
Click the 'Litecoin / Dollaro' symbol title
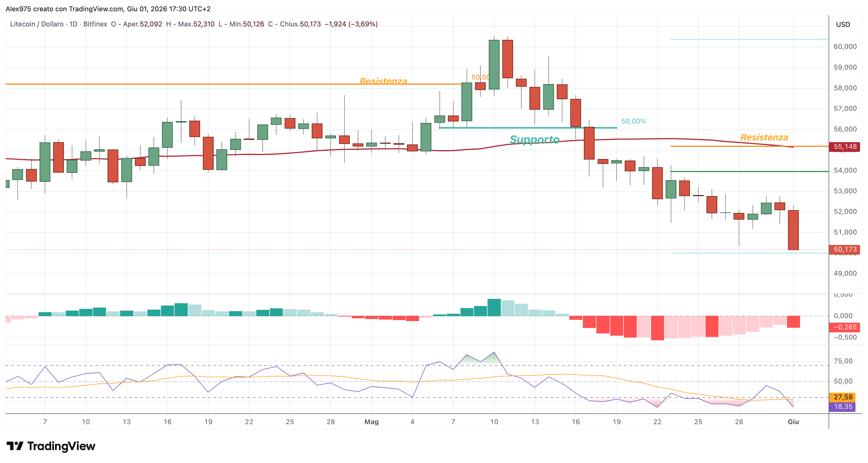(x=37, y=24)
